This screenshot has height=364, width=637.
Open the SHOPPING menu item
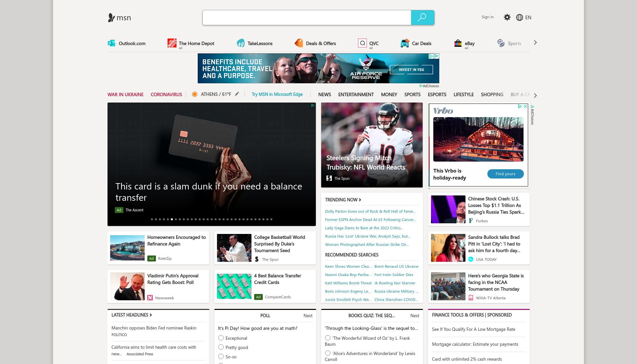click(x=492, y=95)
